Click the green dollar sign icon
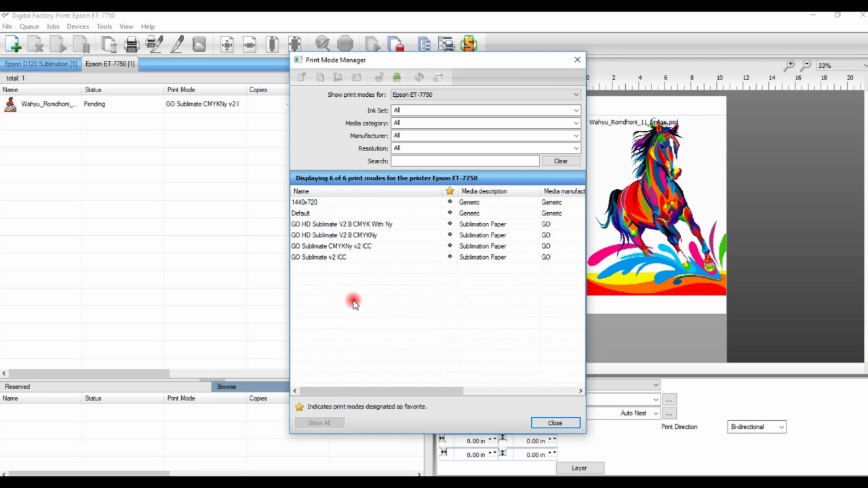 (469, 45)
